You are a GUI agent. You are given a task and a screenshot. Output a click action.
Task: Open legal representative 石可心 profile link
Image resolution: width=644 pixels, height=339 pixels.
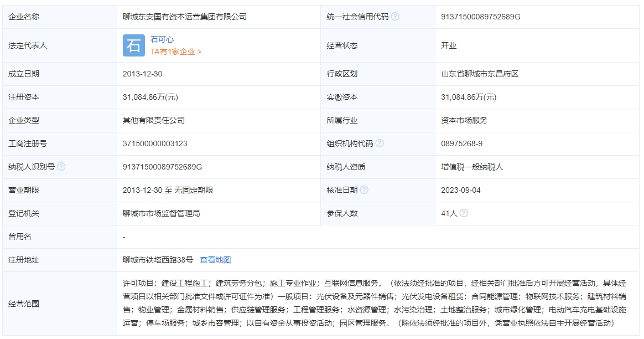(x=162, y=39)
